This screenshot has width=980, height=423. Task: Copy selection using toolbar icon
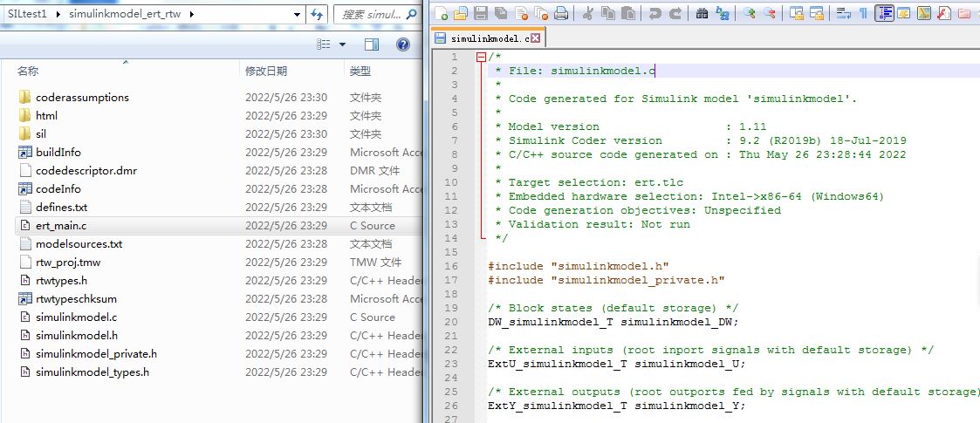pos(608,12)
